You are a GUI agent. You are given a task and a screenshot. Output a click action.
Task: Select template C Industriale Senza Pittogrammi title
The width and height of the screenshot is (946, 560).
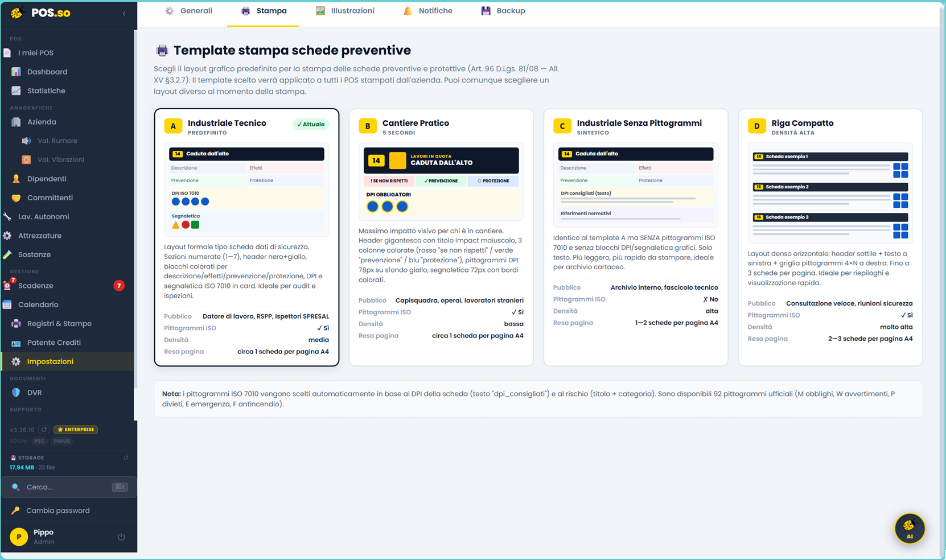coord(639,123)
